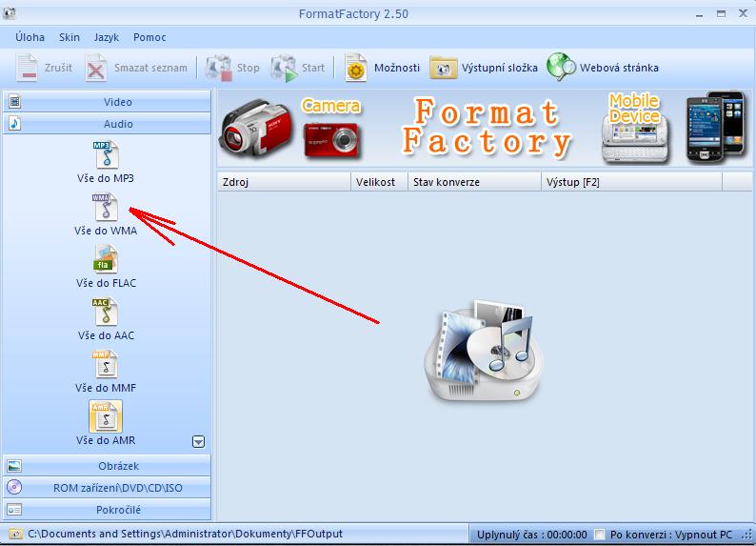
Task: Expand more audio formats down arrow
Action: 198,441
